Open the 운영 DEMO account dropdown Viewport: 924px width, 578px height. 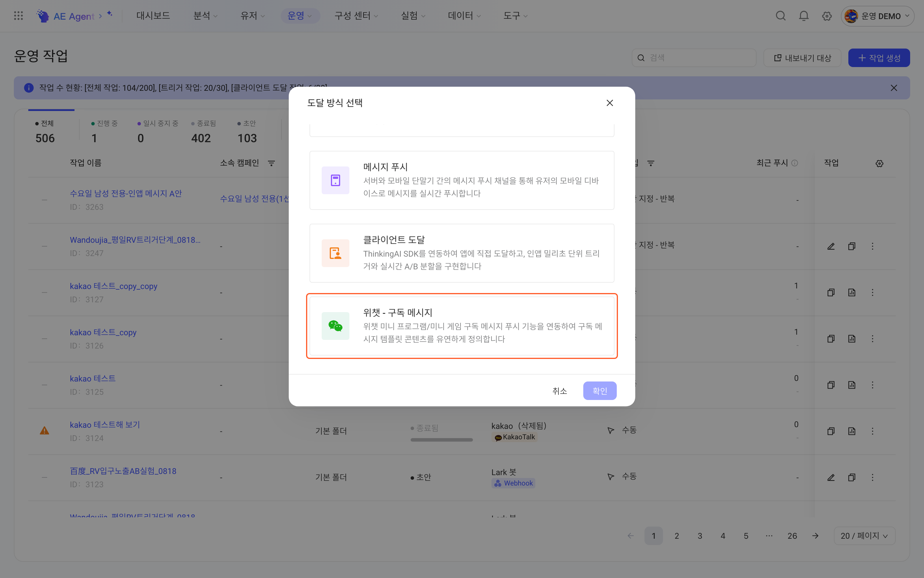877,16
